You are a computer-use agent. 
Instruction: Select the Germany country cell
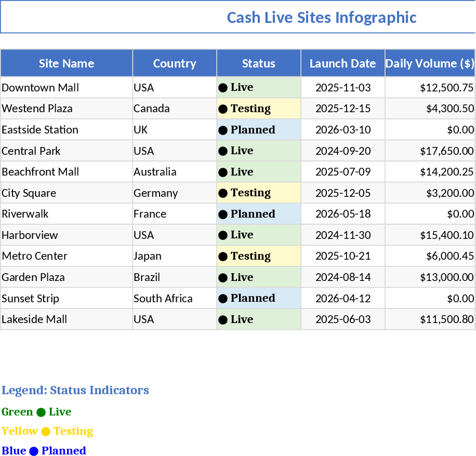(x=175, y=193)
